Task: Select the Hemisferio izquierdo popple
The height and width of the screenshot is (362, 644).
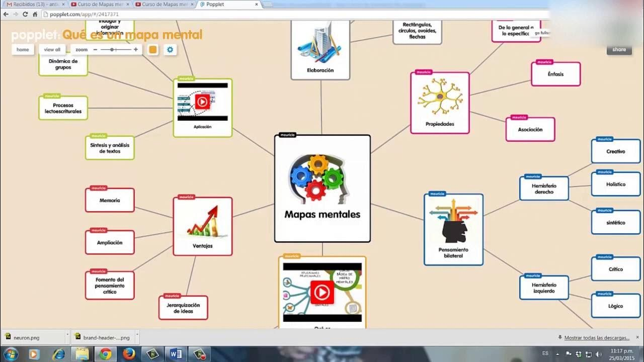Action: click(544, 288)
